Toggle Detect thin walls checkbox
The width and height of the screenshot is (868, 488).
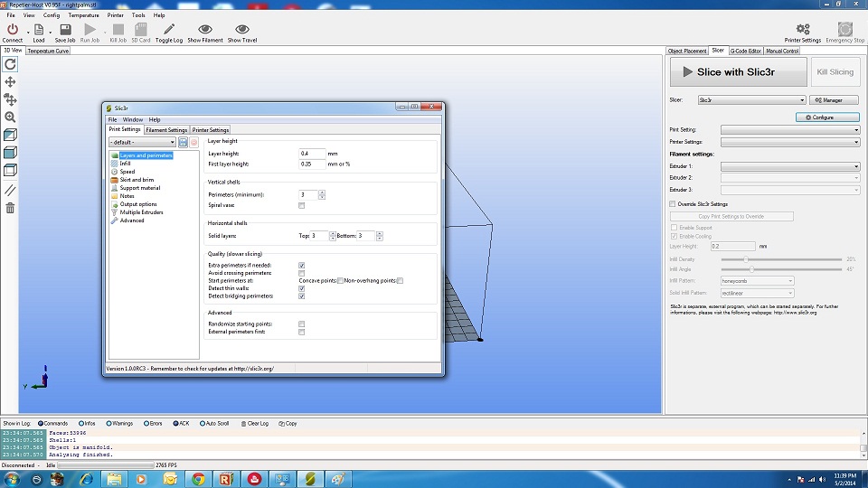pyautogui.click(x=301, y=288)
